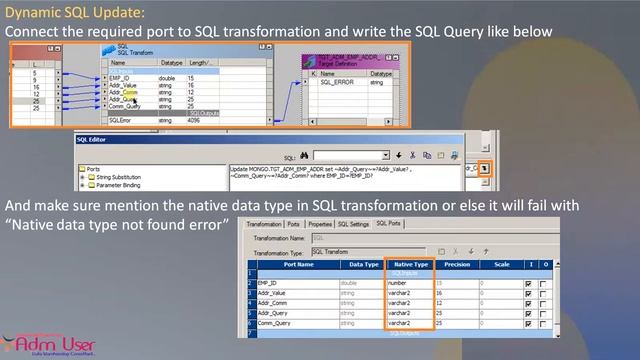Click the new port icon beside Transformation Type
This screenshot has height=360, width=640.
441,252
